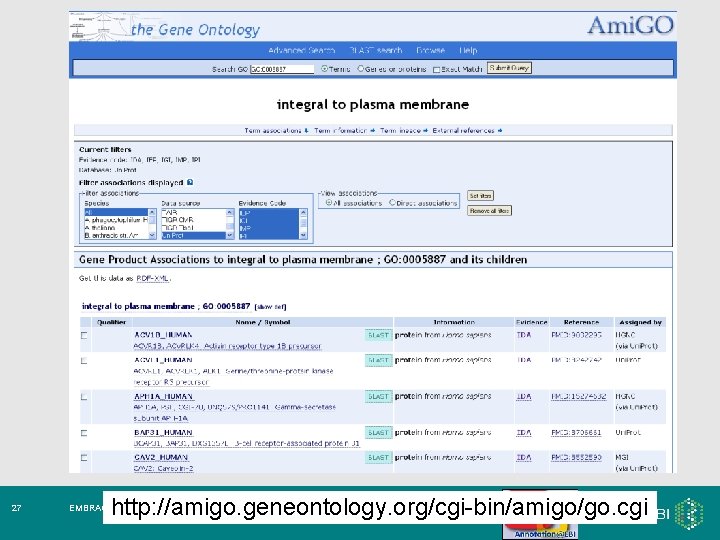
Task: Open Advanced Search in navigation bar
Action: pyautogui.click(x=302, y=50)
